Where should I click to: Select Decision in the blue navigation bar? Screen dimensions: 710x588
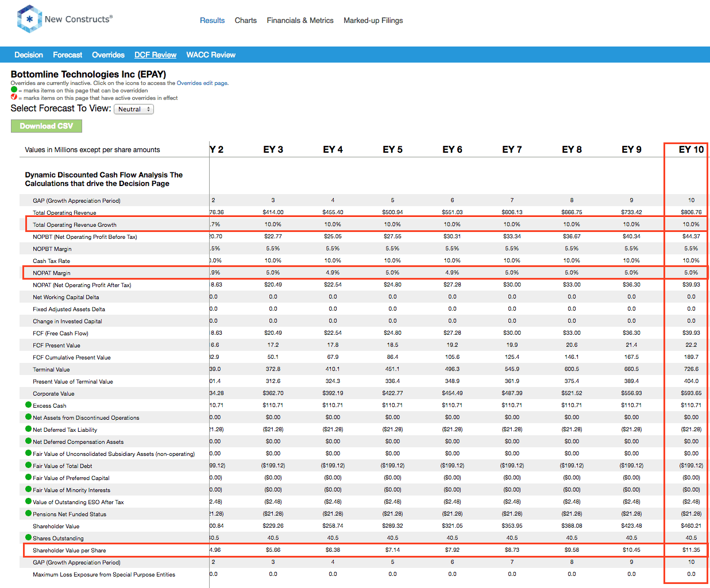click(x=29, y=55)
